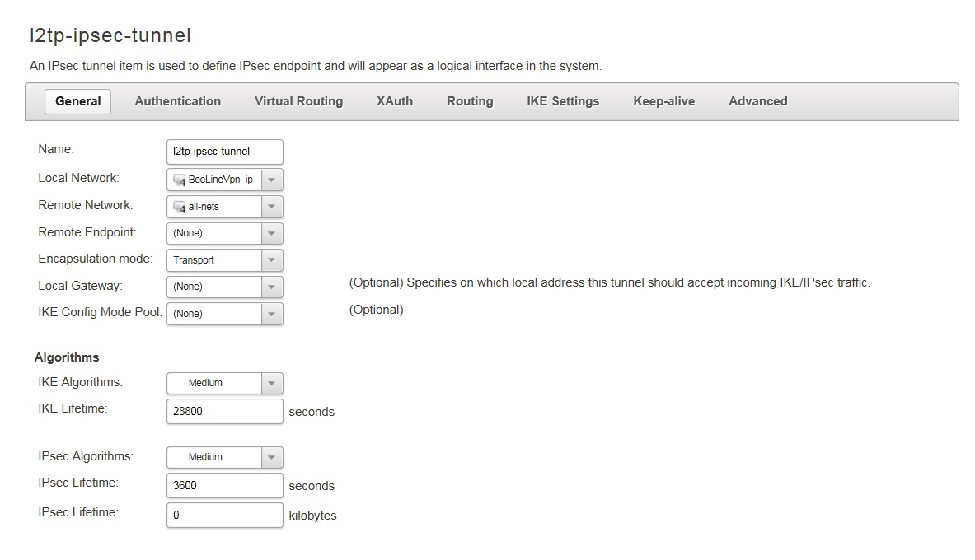Switch to the Keep-alive tab
Screen dimensions: 975x560
pyautogui.click(x=663, y=101)
